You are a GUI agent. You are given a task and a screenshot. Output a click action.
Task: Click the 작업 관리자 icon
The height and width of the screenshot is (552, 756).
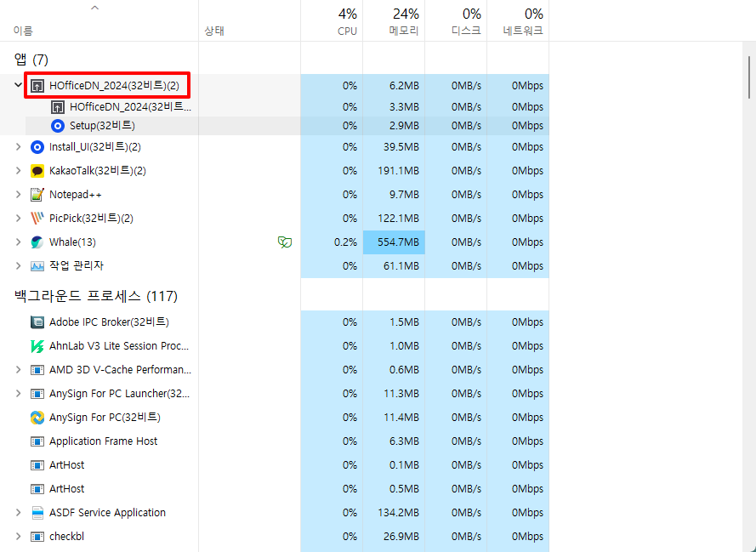[37, 265]
